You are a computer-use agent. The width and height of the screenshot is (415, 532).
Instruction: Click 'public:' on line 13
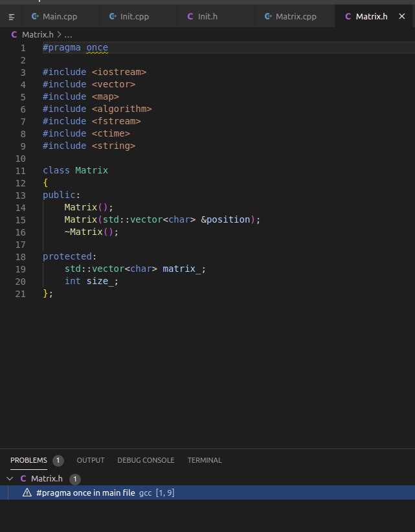[62, 195]
